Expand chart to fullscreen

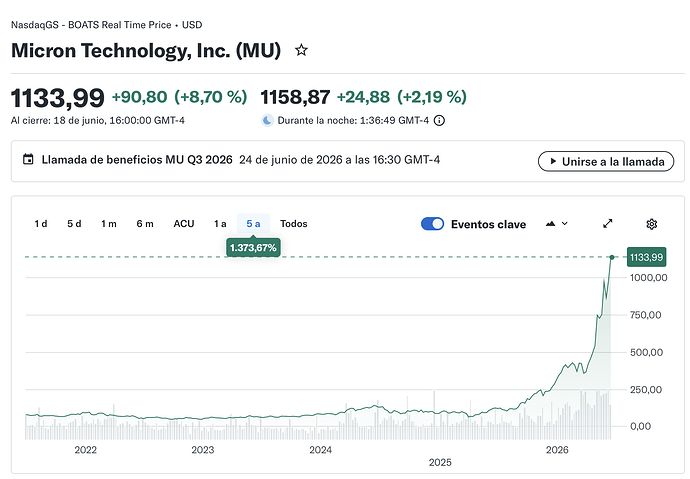click(x=607, y=223)
